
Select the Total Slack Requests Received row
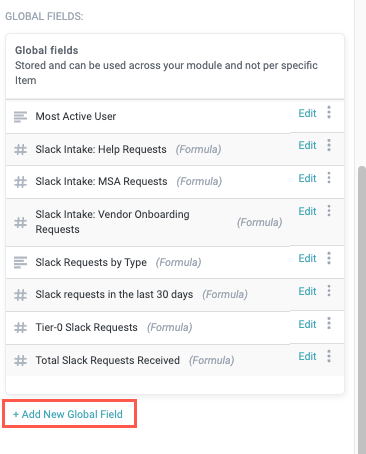click(175, 360)
